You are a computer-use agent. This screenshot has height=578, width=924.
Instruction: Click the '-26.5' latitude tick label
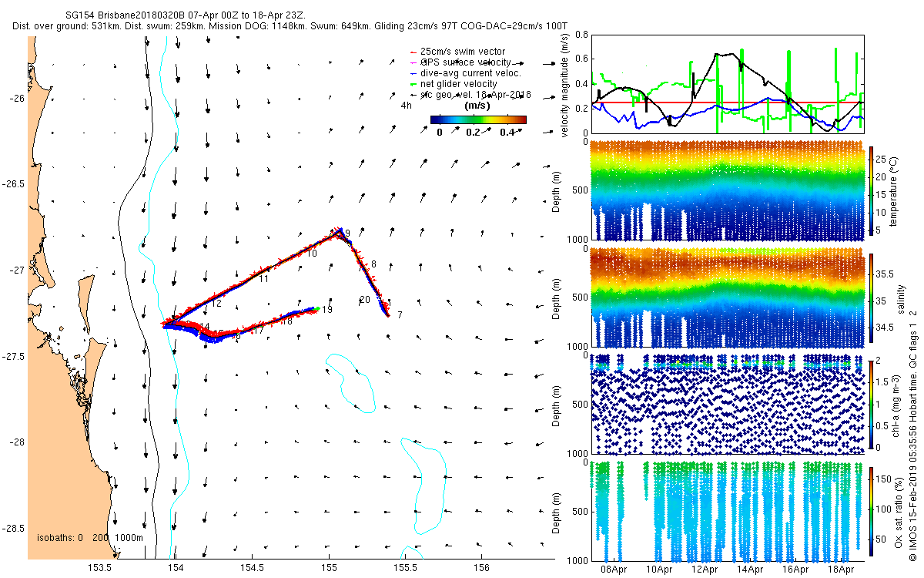point(14,184)
